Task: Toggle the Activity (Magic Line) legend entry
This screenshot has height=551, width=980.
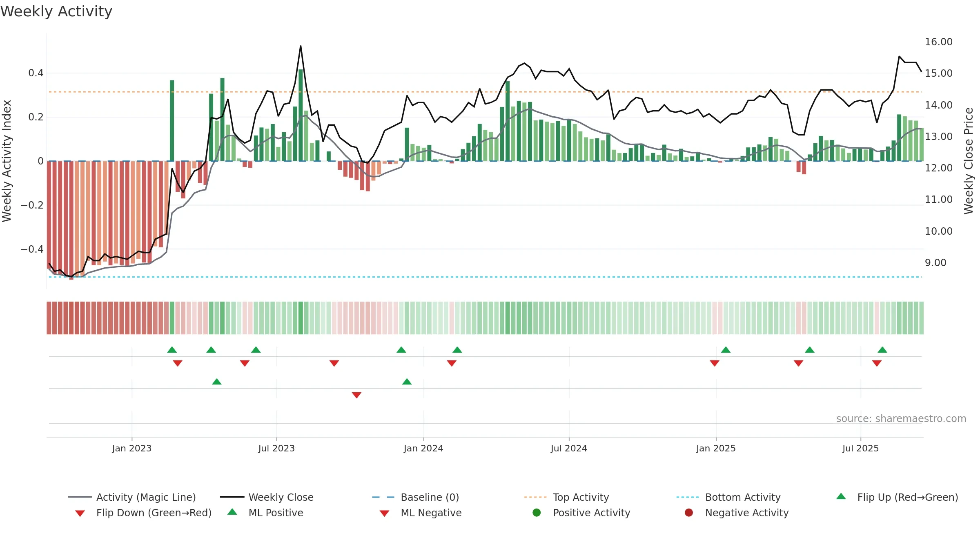Action: (x=132, y=497)
